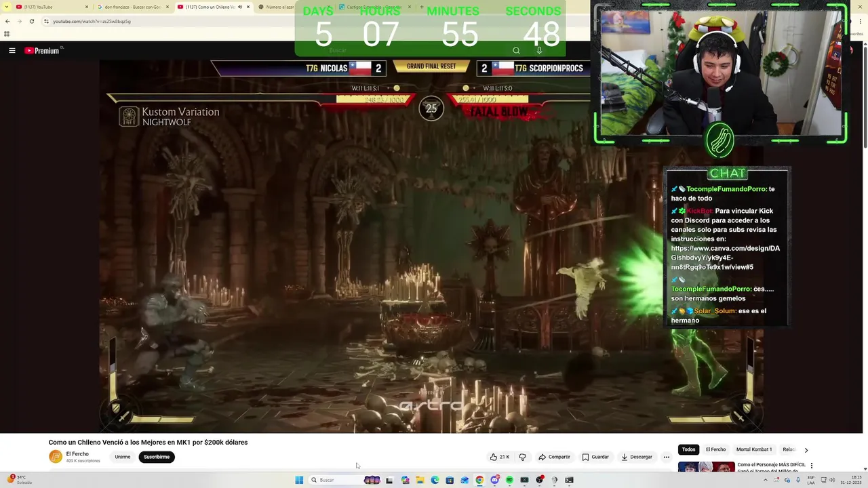This screenshot has width=868, height=488.
Task: Open Discord from the taskbar
Action: coord(494,480)
